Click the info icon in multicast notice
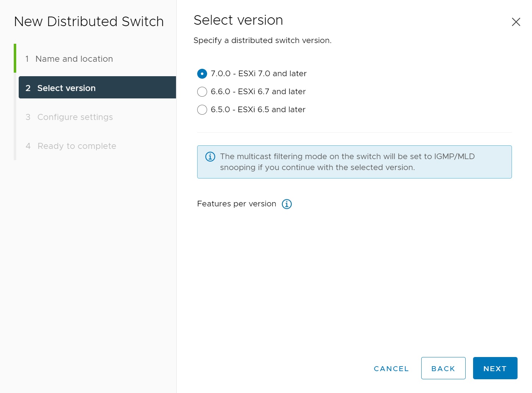 point(210,157)
